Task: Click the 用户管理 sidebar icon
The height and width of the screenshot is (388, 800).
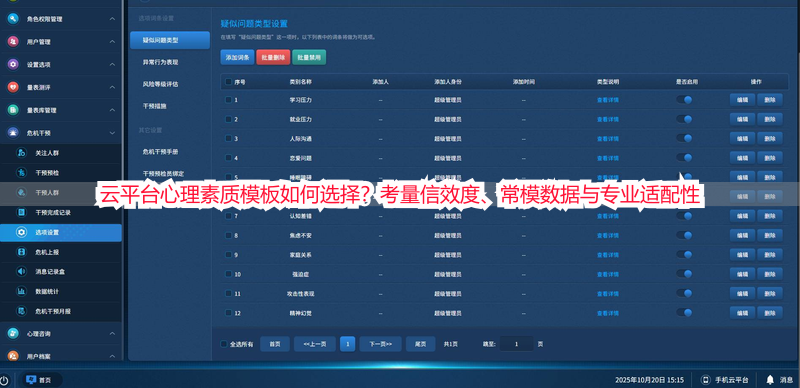Action: pyautogui.click(x=13, y=42)
